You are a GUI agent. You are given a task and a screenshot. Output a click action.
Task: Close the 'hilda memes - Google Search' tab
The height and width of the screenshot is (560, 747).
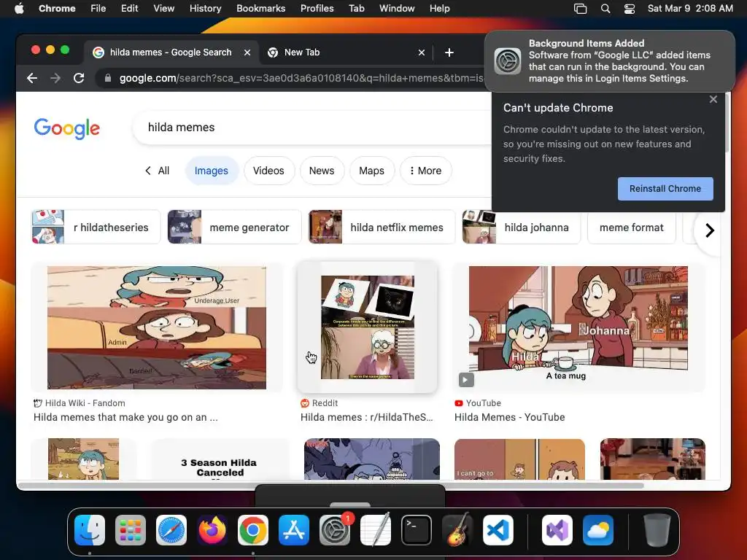[x=247, y=52]
